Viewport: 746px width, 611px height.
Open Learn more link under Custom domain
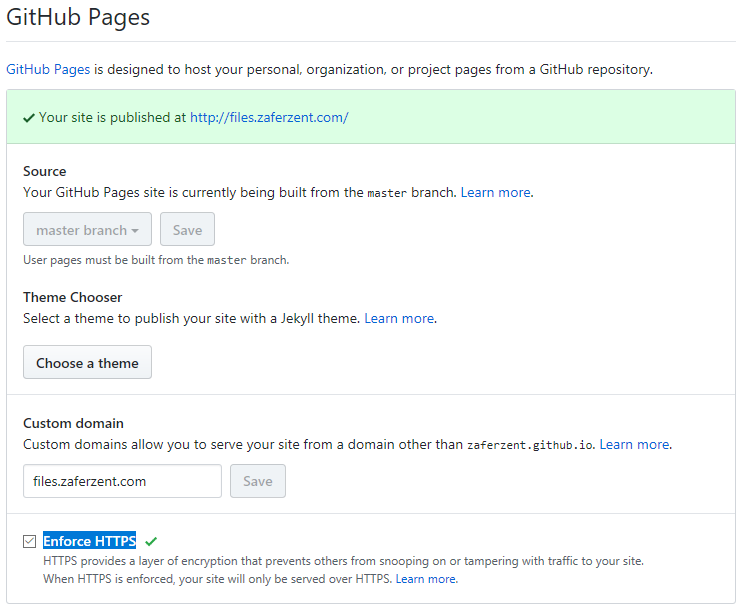(x=634, y=444)
